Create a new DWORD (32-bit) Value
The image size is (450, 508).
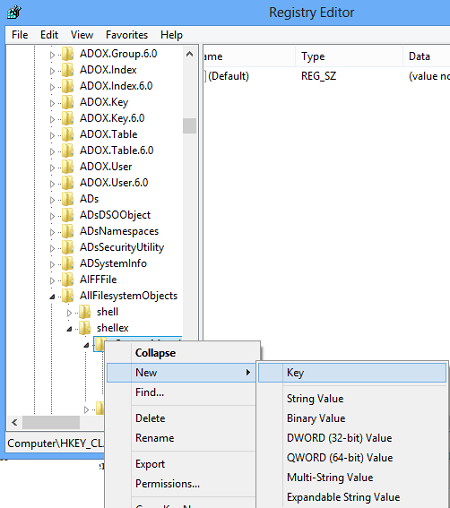(x=352, y=438)
